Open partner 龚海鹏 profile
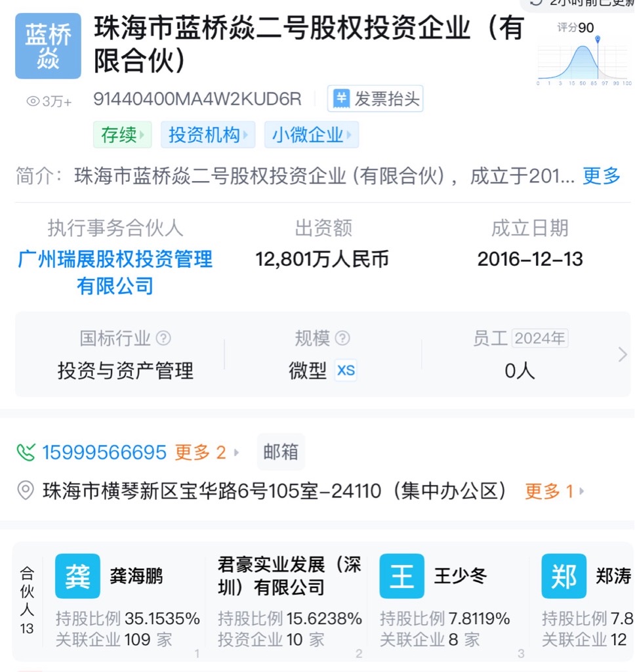This screenshot has height=672, width=635. click(x=136, y=576)
